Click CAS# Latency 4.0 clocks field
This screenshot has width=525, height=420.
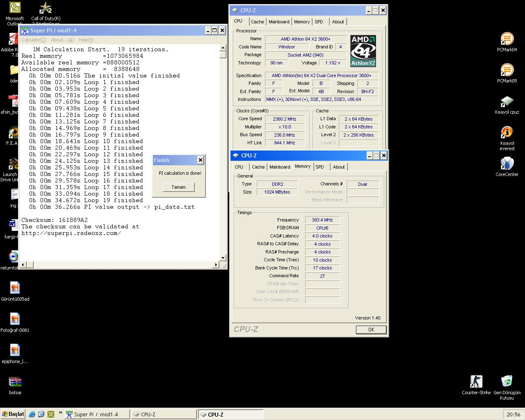click(322, 236)
